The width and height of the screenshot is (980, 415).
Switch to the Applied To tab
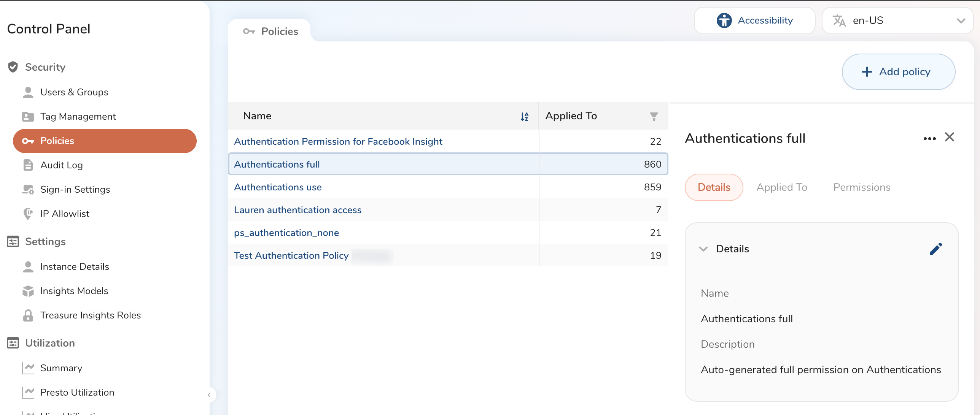[781, 187]
